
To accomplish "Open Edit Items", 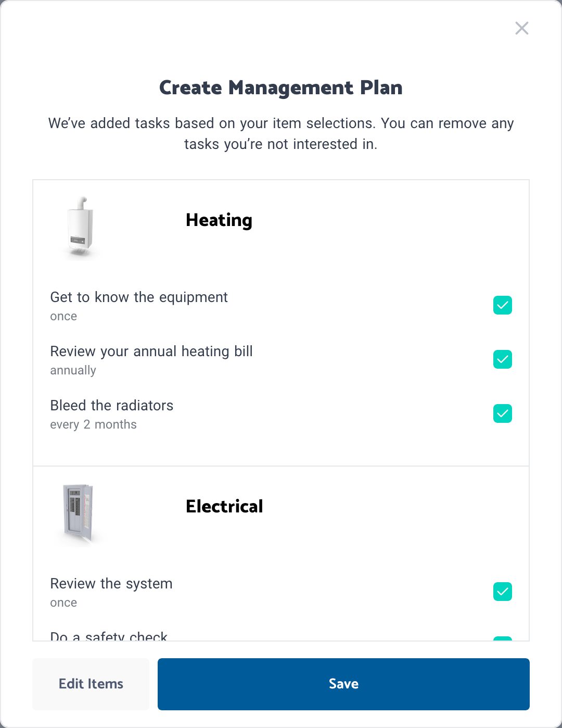I will tap(91, 684).
